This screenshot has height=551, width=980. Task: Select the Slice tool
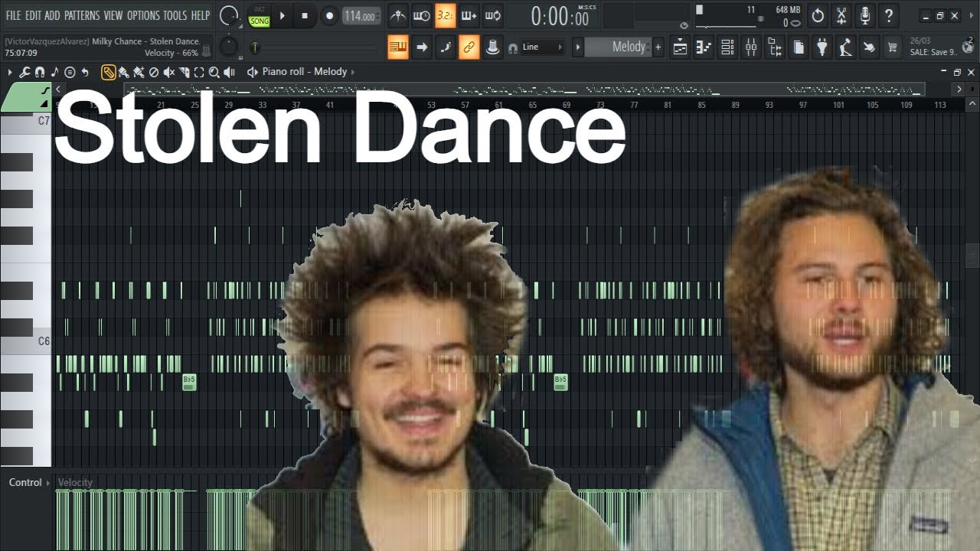click(x=184, y=72)
